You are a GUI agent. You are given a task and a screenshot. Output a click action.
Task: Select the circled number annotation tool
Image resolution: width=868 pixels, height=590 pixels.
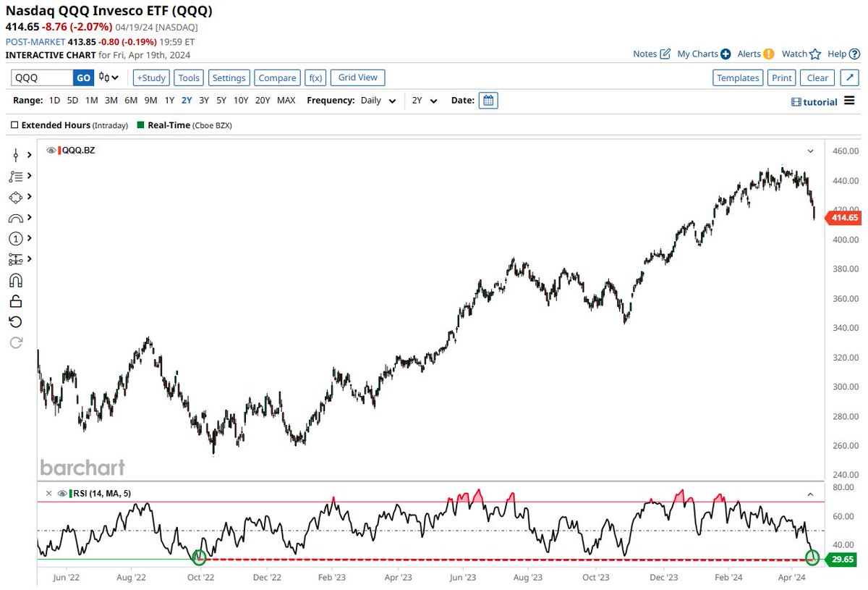(x=16, y=238)
